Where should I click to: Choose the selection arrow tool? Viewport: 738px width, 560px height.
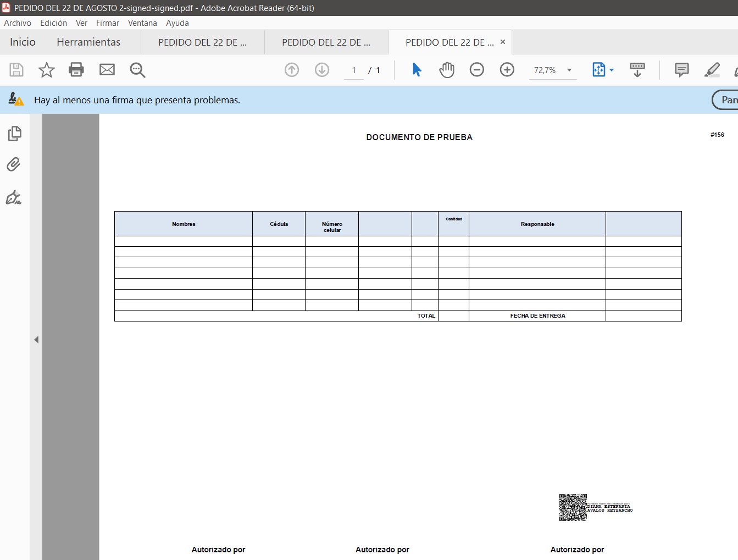(417, 70)
